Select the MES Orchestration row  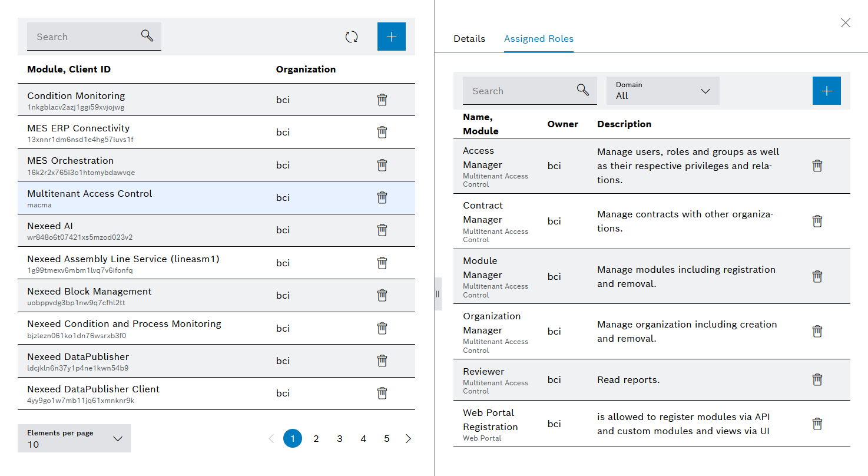point(216,165)
